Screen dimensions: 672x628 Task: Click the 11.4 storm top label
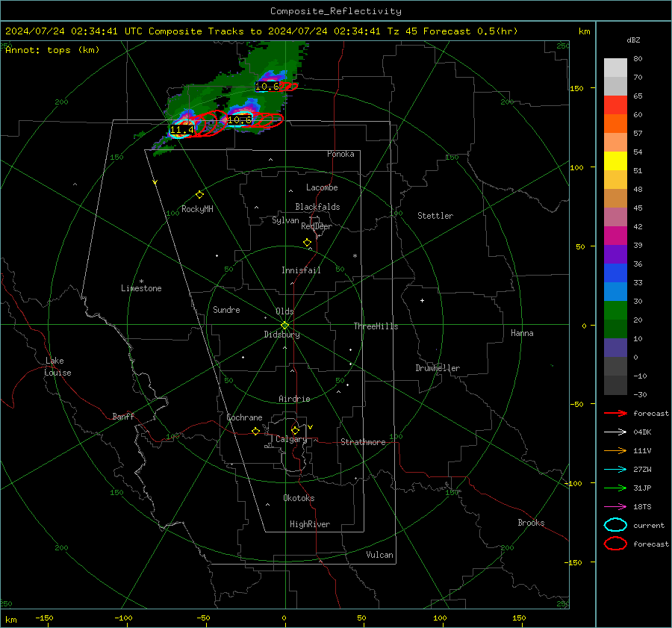(x=182, y=129)
